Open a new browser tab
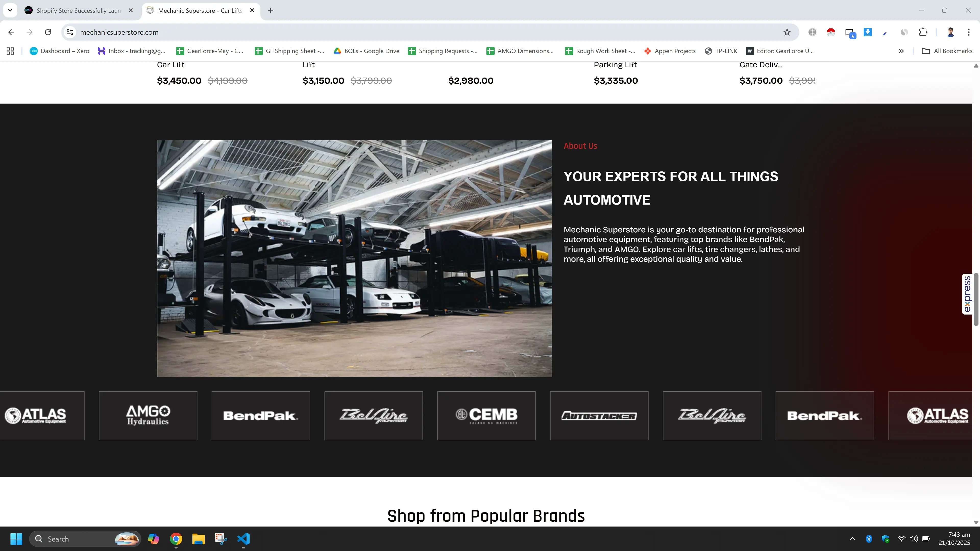Image resolution: width=980 pixels, height=551 pixels. pyautogui.click(x=271, y=10)
